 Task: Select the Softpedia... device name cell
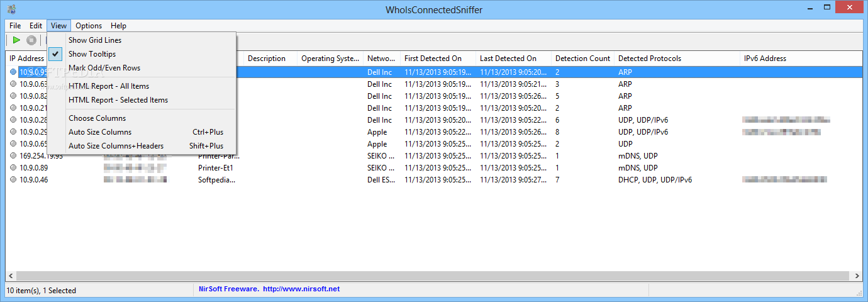tap(216, 180)
